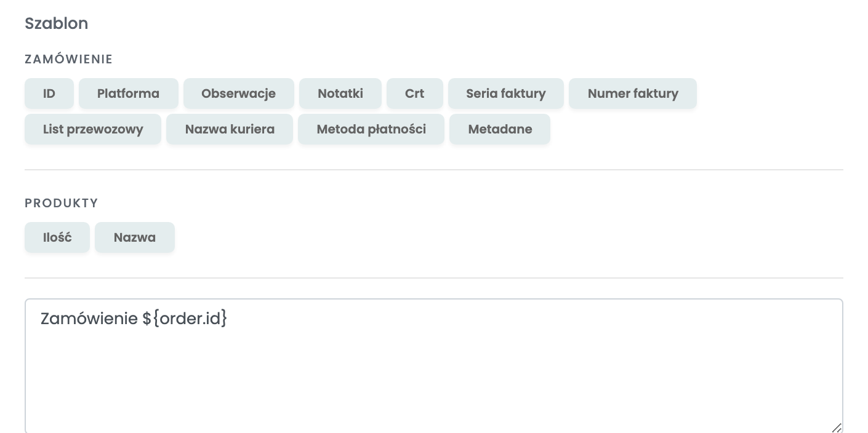
Task: Add the Obserwacje tag to the template
Action: pyautogui.click(x=239, y=93)
